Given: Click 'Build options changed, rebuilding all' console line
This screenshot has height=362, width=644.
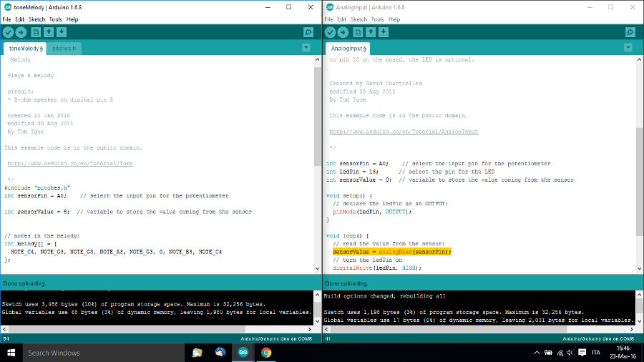Looking at the screenshot, I should coord(385,296).
